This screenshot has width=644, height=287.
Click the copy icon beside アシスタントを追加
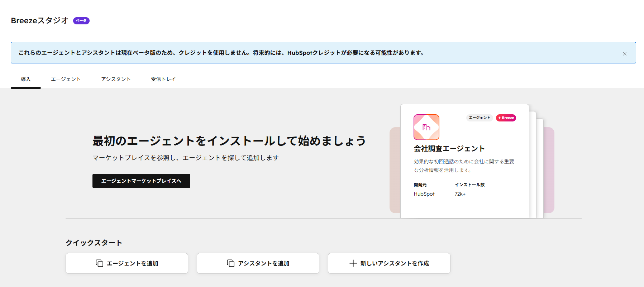[x=230, y=263]
